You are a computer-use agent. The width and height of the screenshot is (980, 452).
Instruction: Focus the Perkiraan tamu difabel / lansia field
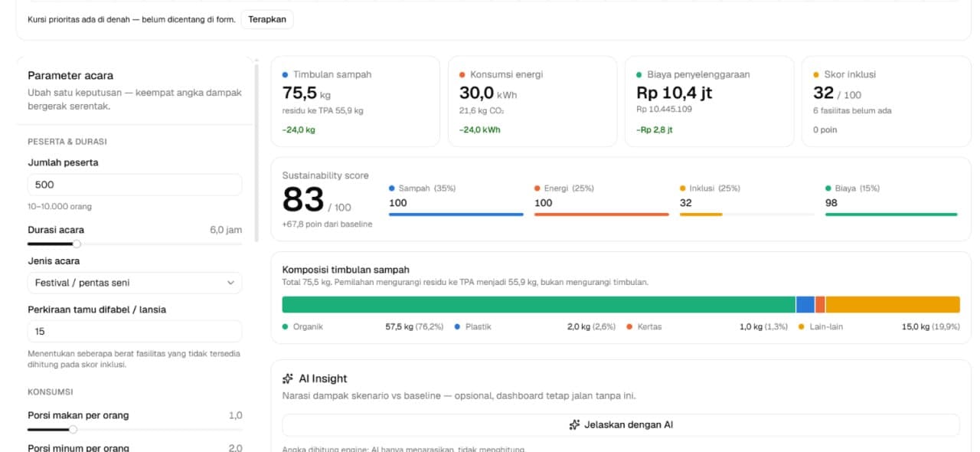click(135, 332)
